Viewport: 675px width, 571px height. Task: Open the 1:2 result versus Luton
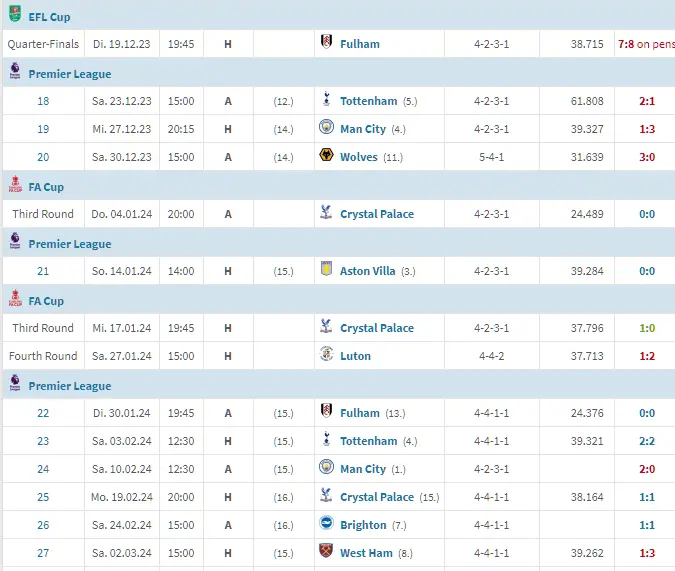[x=647, y=356]
